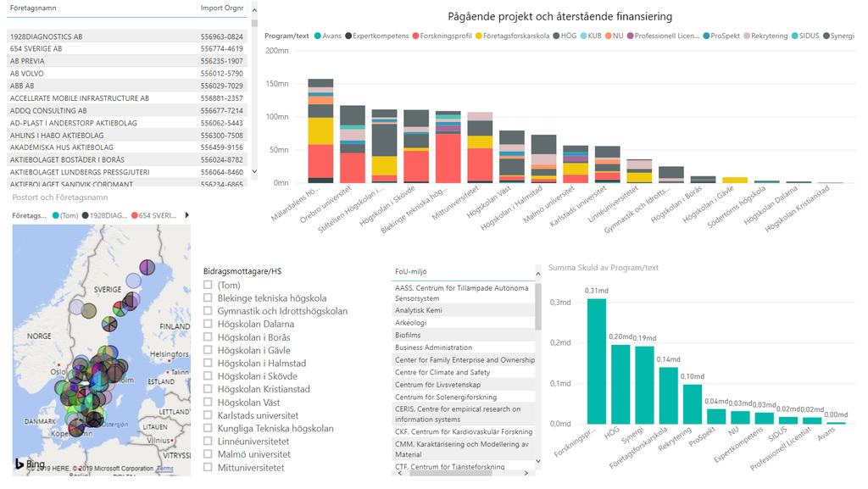Tick the (Tom) checkbox in Bidragsmottagare list
The height and width of the screenshot is (489, 868).
[x=208, y=285]
